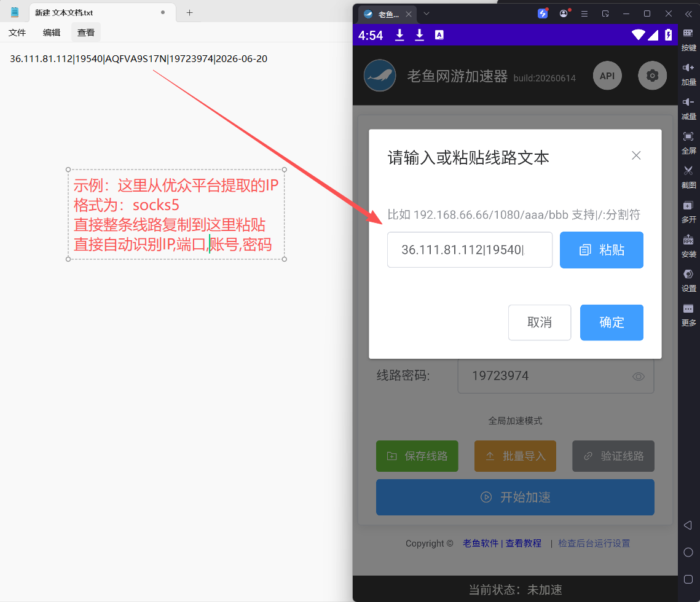Click the whale app logo
700x602 pixels.
[x=380, y=76]
